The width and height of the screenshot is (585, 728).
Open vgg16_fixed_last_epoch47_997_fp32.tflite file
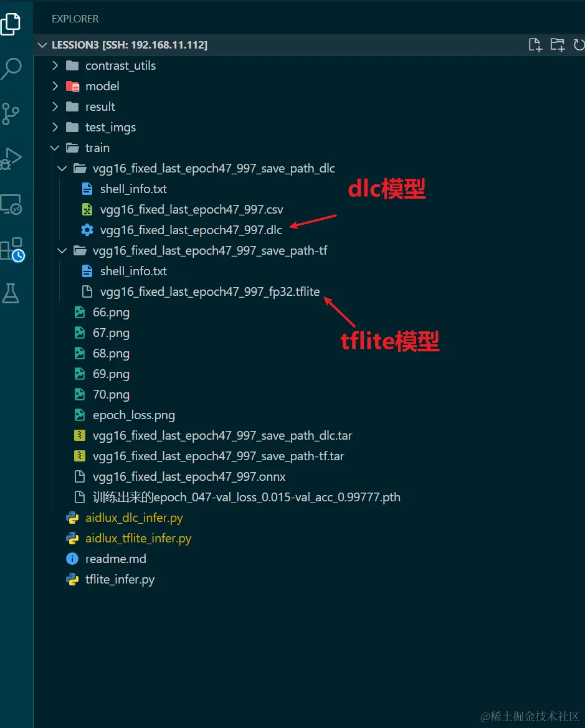(x=210, y=292)
